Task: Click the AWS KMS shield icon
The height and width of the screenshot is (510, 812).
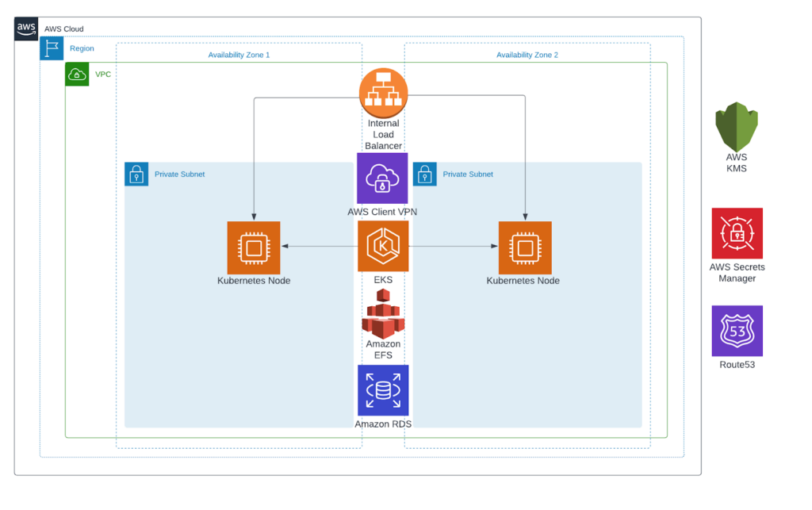Action: coord(737,127)
